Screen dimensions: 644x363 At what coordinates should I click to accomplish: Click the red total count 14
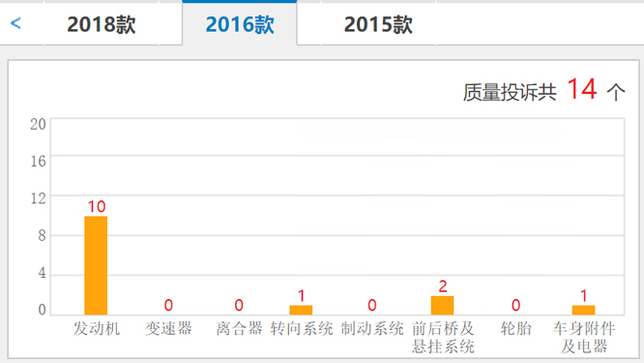[582, 89]
